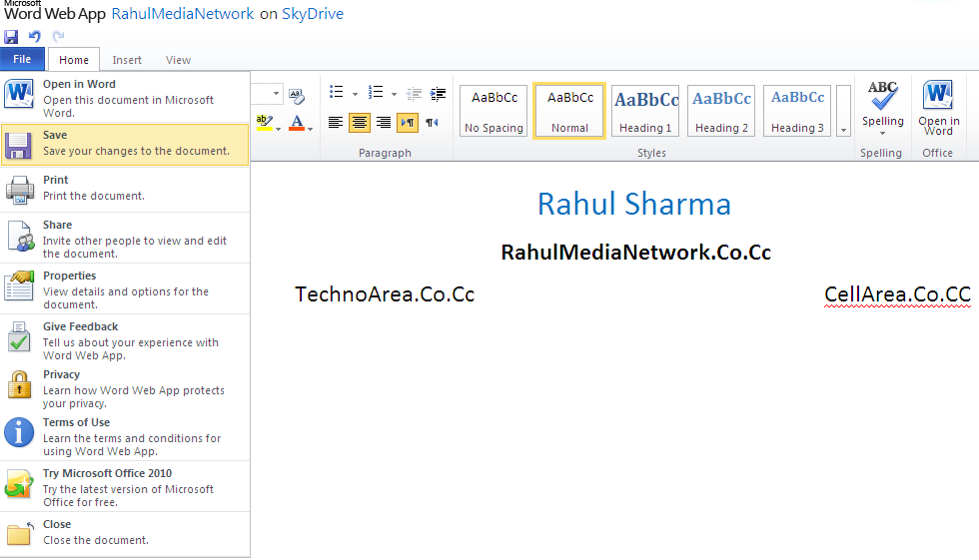Image resolution: width=979 pixels, height=560 pixels.
Task: Click the clear formatting icon
Action: click(297, 96)
